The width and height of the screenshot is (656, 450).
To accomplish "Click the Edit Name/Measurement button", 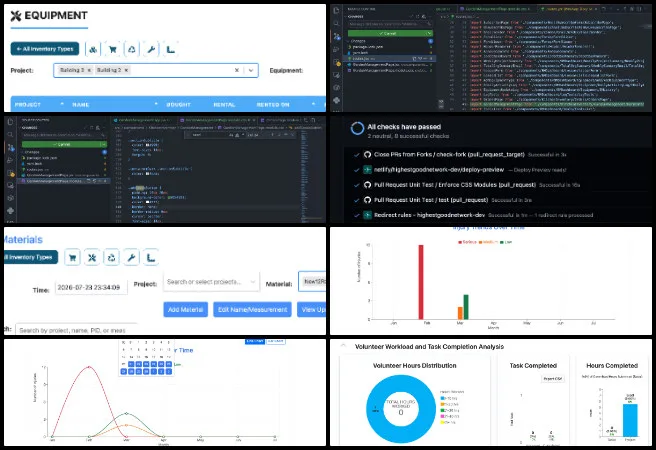I will (252, 309).
